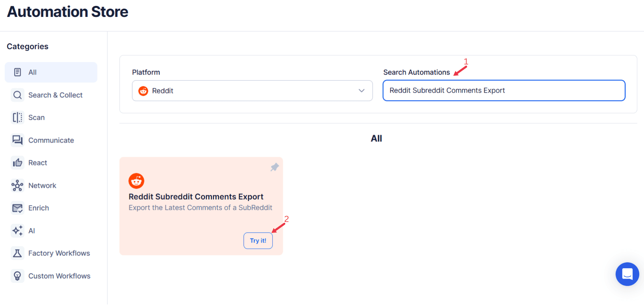Screen dimensions: 644x306
Task: Select the Reddit Subreddit Comments Export card
Action: (201, 205)
